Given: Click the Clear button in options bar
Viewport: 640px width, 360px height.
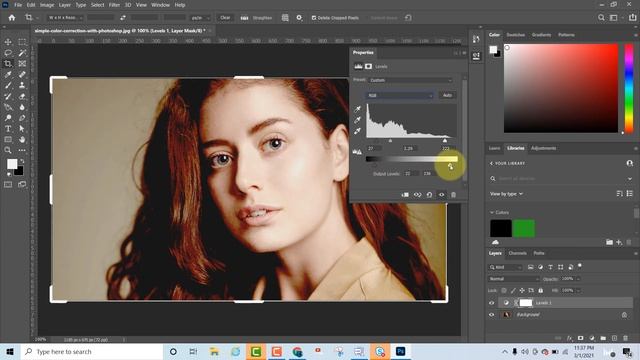Looking at the screenshot, I should tap(225, 18).
